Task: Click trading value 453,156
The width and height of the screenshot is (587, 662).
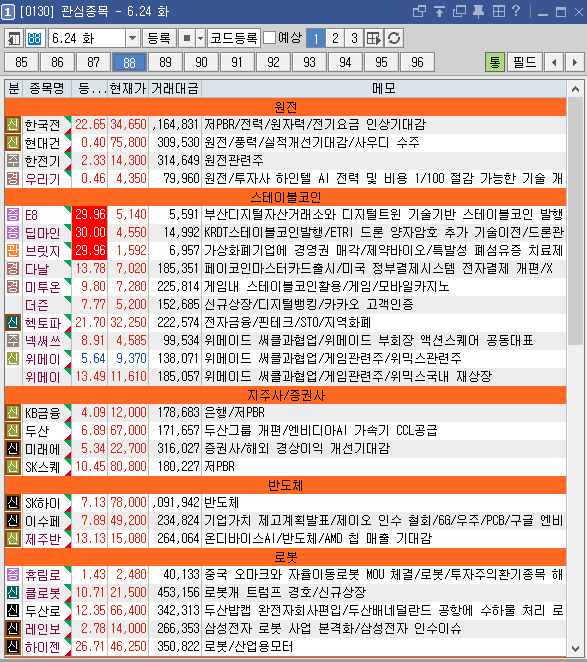Action: coord(178,592)
